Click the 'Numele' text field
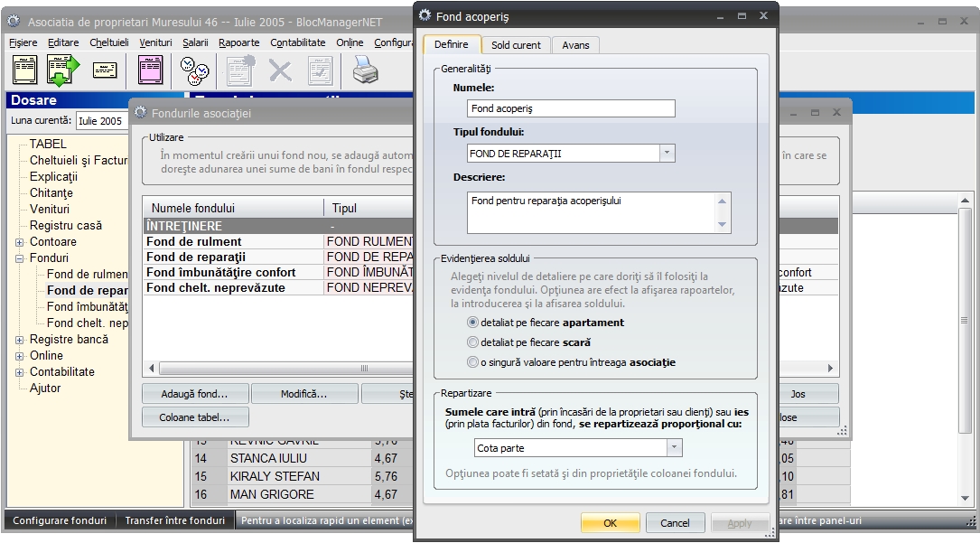Image resolution: width=980 pixels, height=543 pixels. point(571,108)
